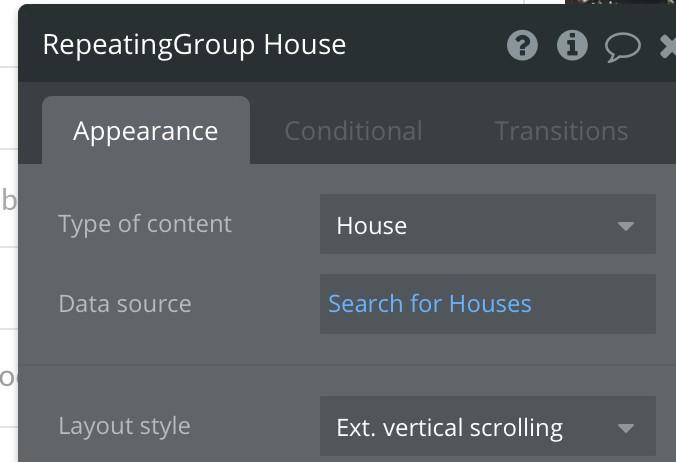676x462 pixels.
Task: Close the RepeatingGroup House editor
Action: (668, 46)
